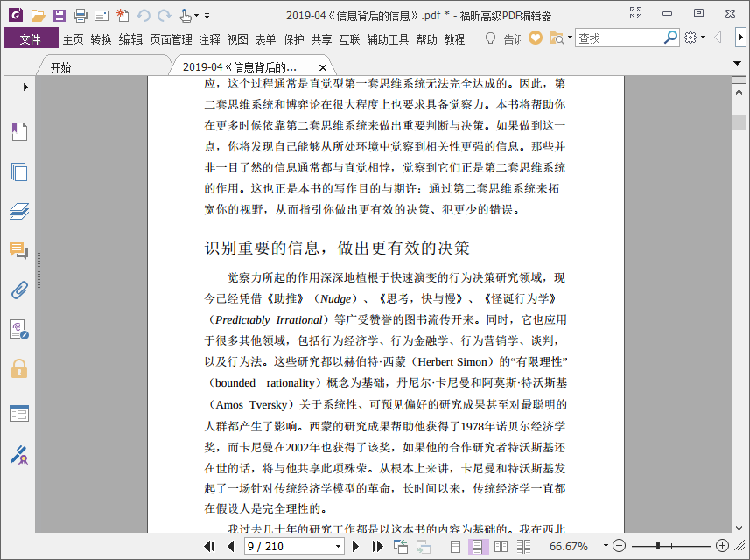Open the Security lock panel

[19, 368]
